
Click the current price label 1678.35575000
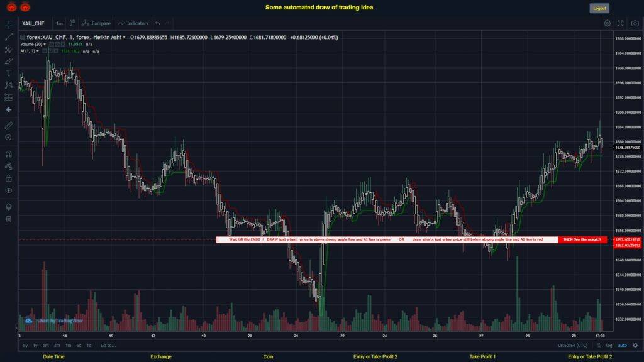tap(628, 147)
